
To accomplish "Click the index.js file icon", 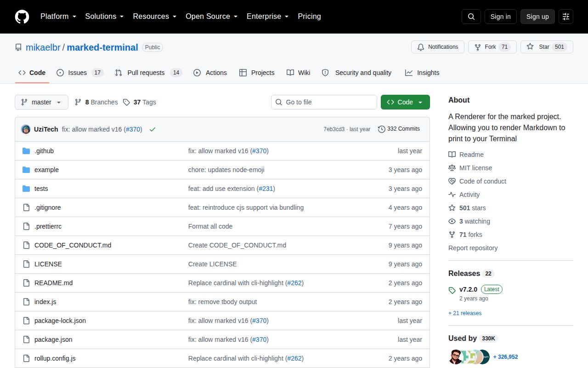I will point(26,302).
